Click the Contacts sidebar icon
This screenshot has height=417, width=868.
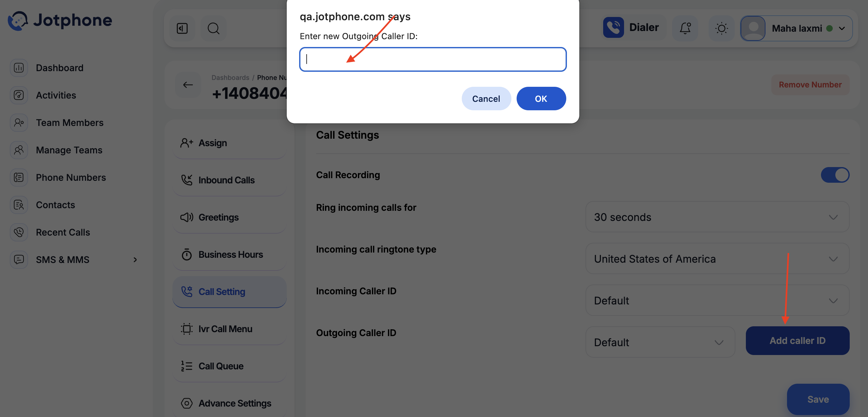click(19, 205)
